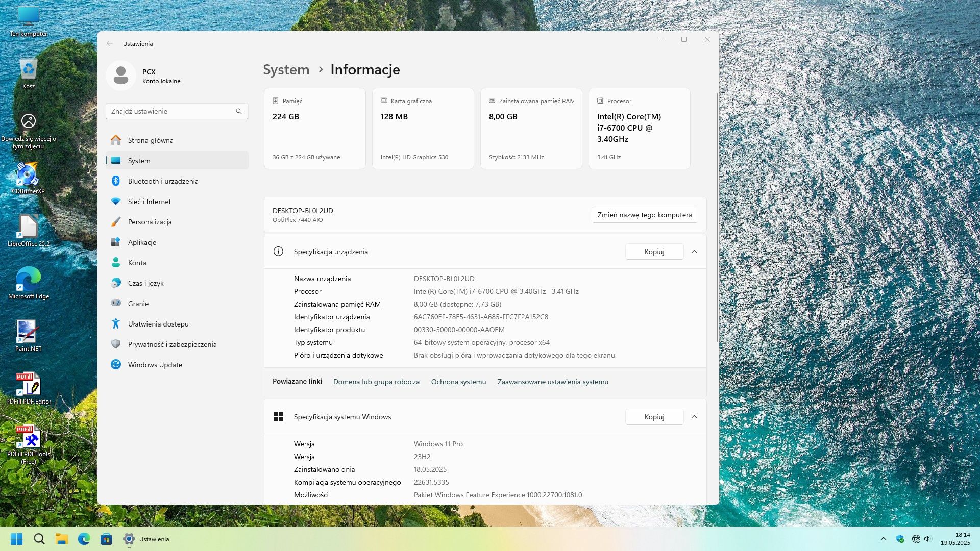Click the 'Windows 11 Pro' edition value
980x551 pixels.
click(438, 444)
